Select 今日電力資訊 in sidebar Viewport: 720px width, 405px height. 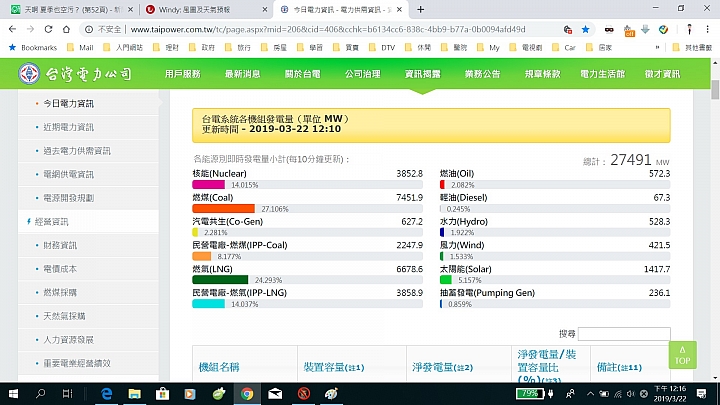[68, 104]
